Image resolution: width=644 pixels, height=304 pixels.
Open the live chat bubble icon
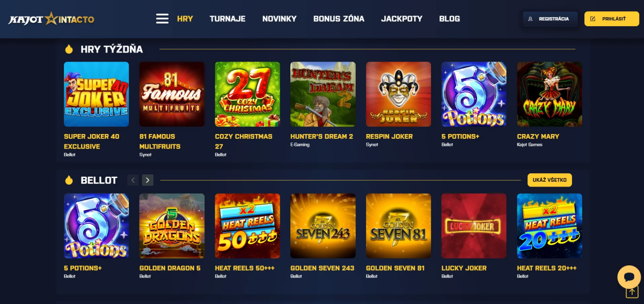(x=628, y=277)
